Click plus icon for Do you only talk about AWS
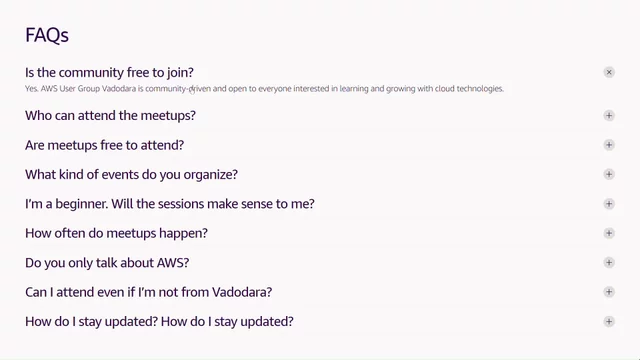Viewport: 640px width, 360px height. (609, 262)
